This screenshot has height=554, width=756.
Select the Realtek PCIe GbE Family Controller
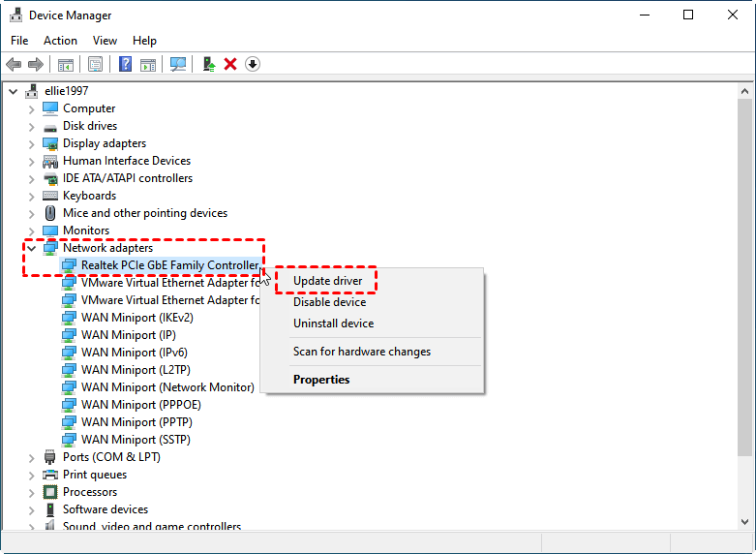[169, 265]
